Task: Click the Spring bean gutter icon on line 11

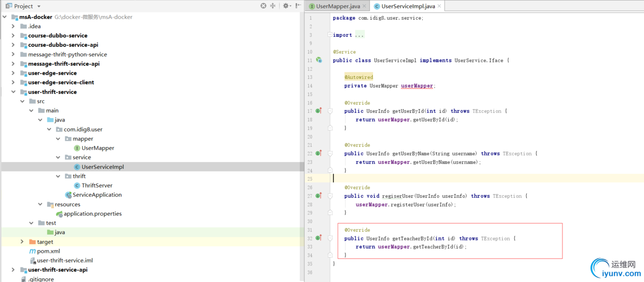Action: coord(319,60)
